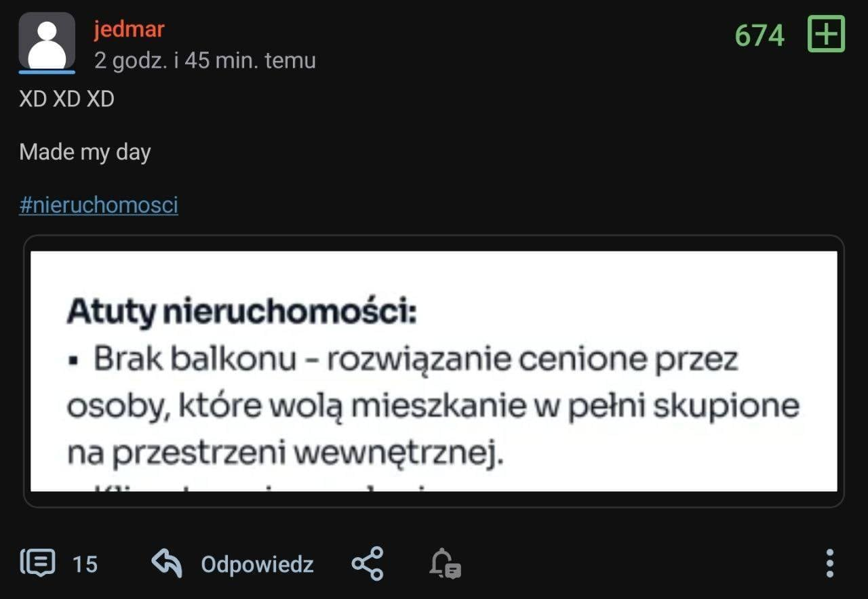Share the post using the share icon
The image size is (868, 599).
click(368, 563)
